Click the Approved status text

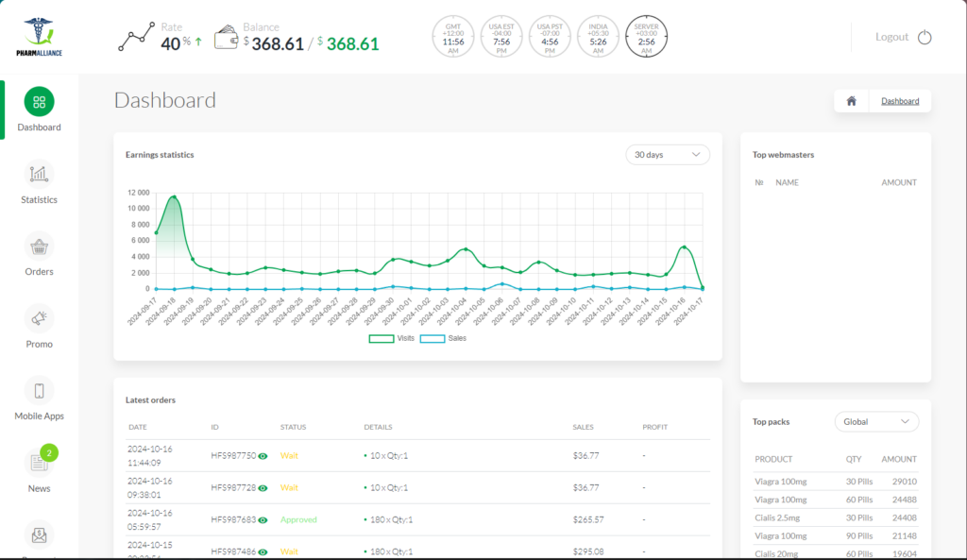click(x=298, y=520)
